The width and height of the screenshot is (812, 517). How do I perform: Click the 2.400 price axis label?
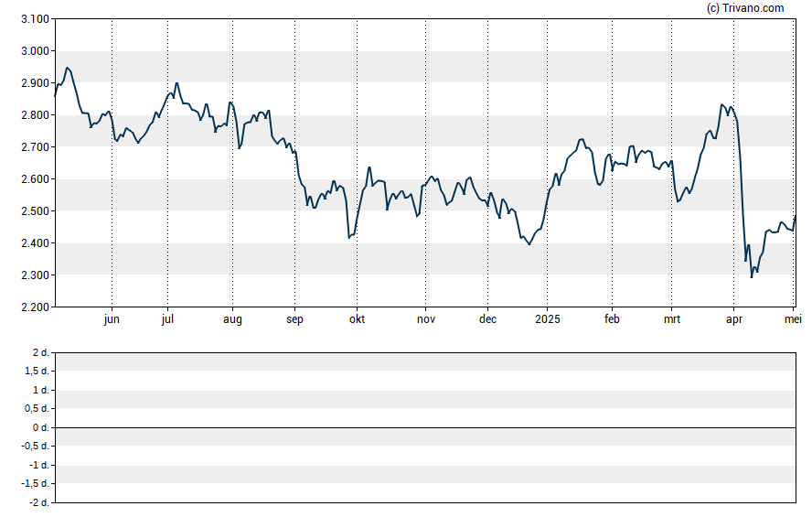(x=36, y=243)
